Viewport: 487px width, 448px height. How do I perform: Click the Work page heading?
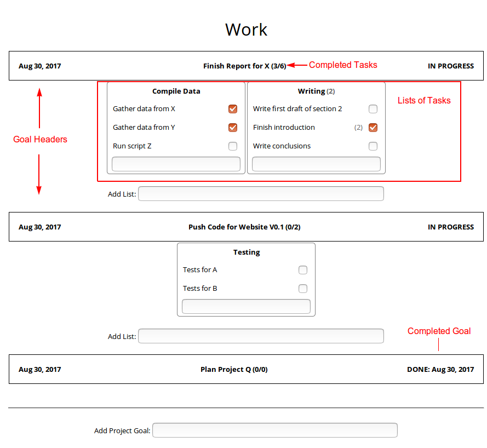click(x=246, y=30)
